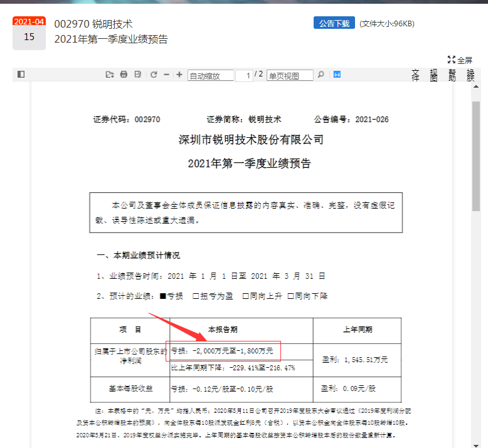Open the 自动缩放 zoom dropdown
Screen dimensions: 488x448
pos(210,76)
